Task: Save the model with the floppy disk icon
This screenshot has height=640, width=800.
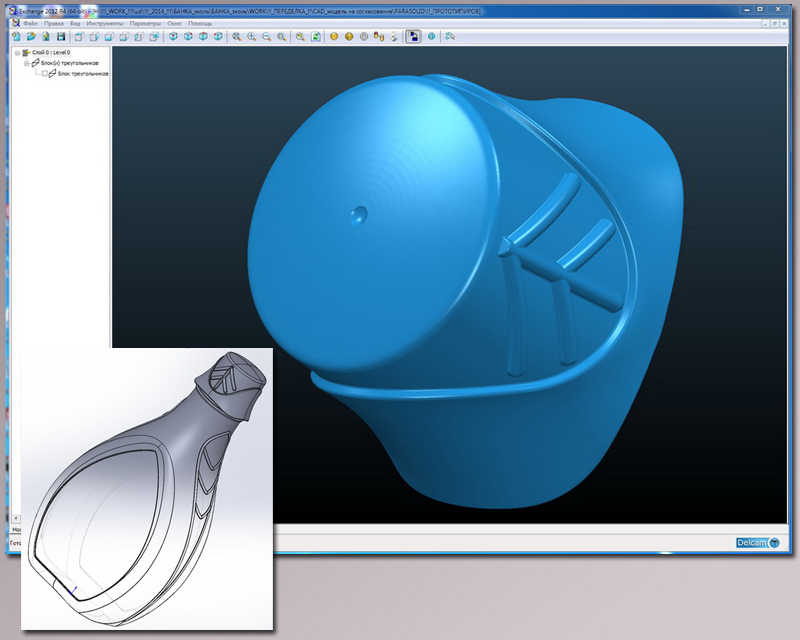Action: 61,36
